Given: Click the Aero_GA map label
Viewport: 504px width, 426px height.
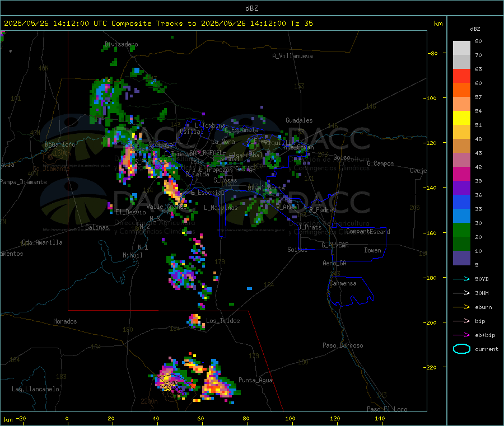Looking at the screenshot, I should [x=335, y=263].
